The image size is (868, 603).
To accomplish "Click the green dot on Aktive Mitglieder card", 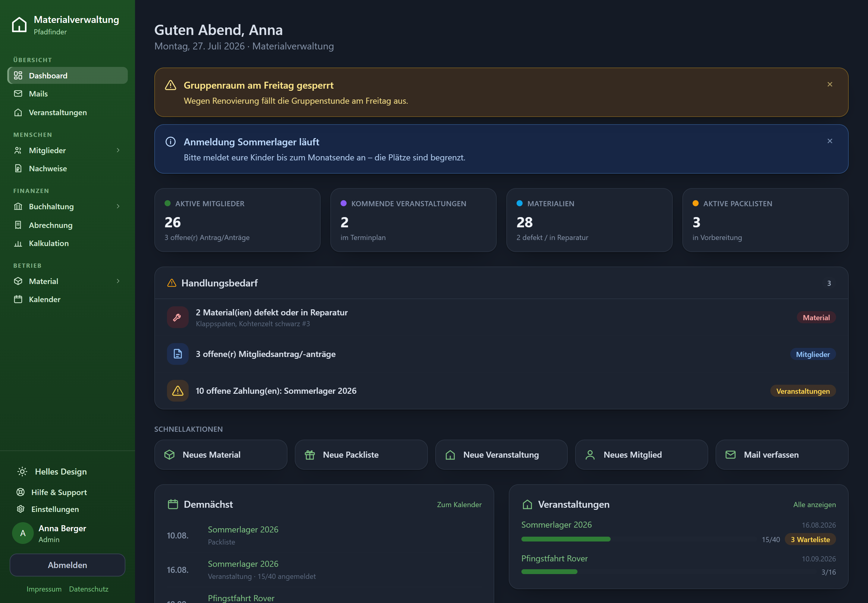I will point(168,203).
